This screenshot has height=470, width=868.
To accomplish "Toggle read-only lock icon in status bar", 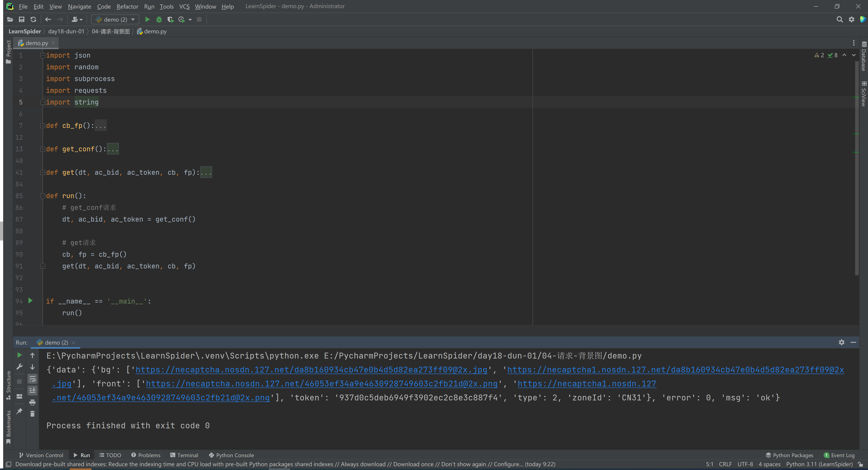I will point(860,464).
